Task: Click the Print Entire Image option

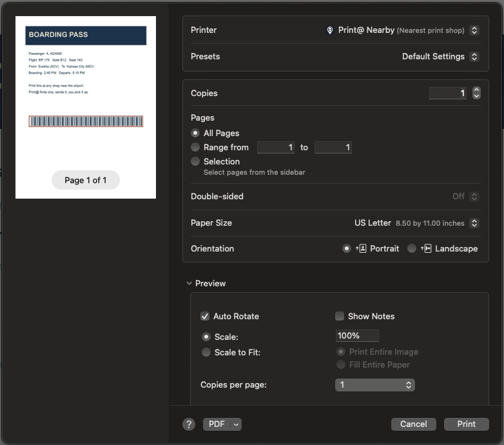Action: pyautogui.click(x=378, y=351)
